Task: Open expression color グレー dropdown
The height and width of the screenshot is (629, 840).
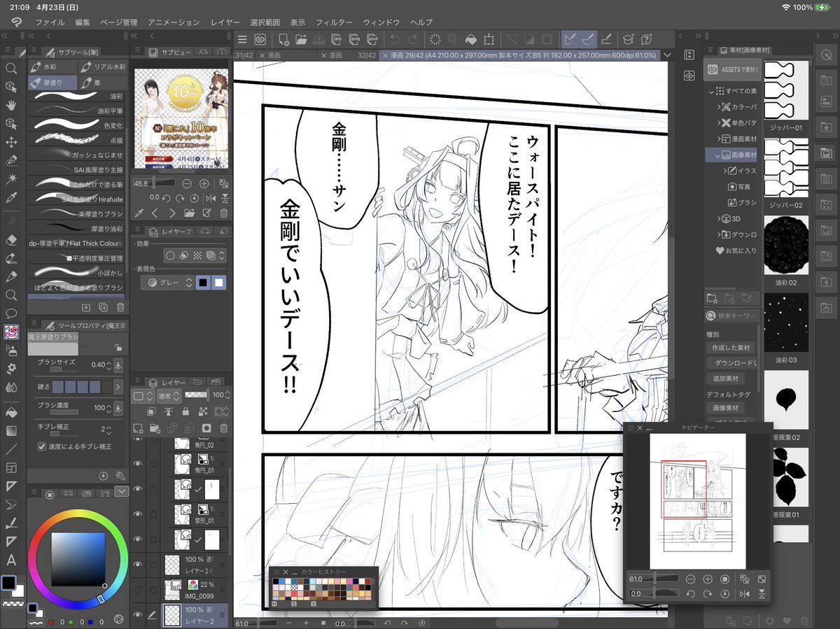Action: [167, 283]
